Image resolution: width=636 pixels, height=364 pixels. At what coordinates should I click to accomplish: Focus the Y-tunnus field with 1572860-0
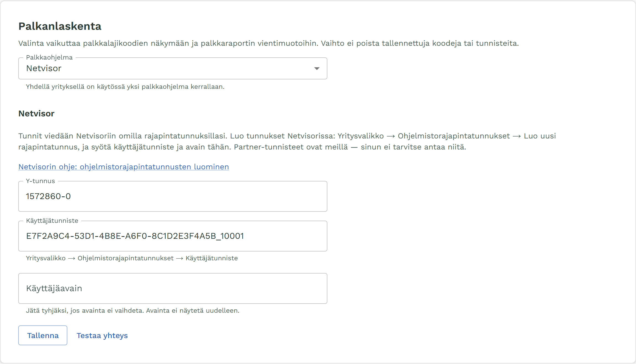(173, 196)
